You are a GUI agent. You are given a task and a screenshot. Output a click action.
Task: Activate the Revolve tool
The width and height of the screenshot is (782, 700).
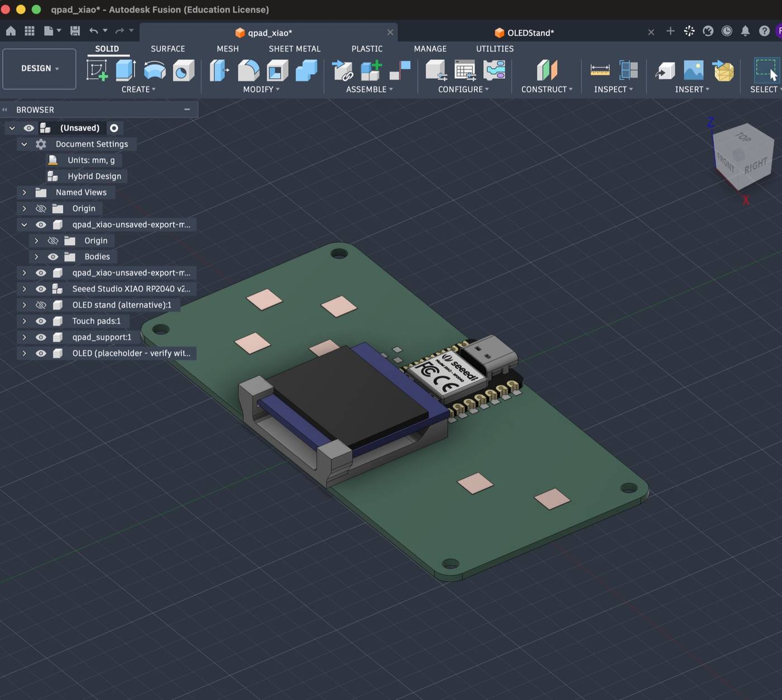tap(155, 70)
